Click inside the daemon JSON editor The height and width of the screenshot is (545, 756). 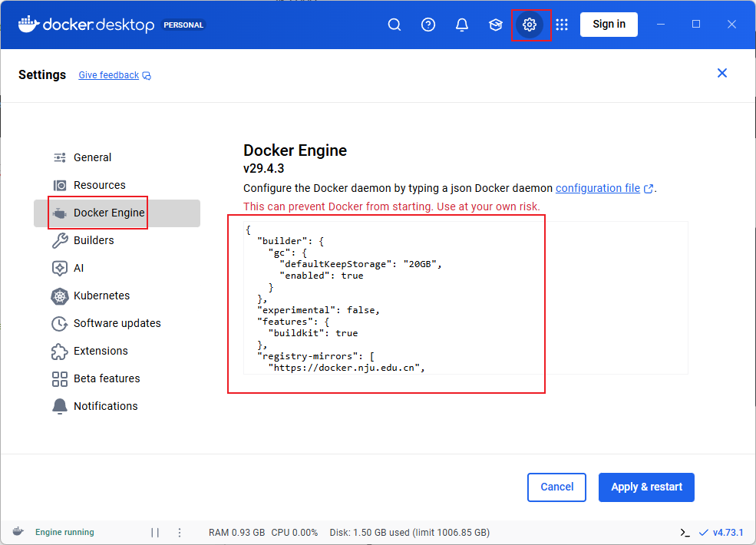pyautogui.click(x=465, y=298)
